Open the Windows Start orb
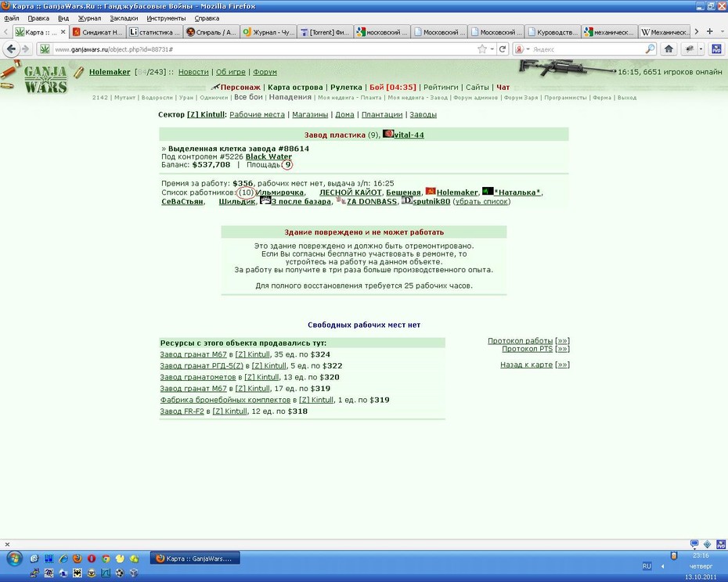Image resolution: width=728 pixels, height=582 pixels. [14, 558]
